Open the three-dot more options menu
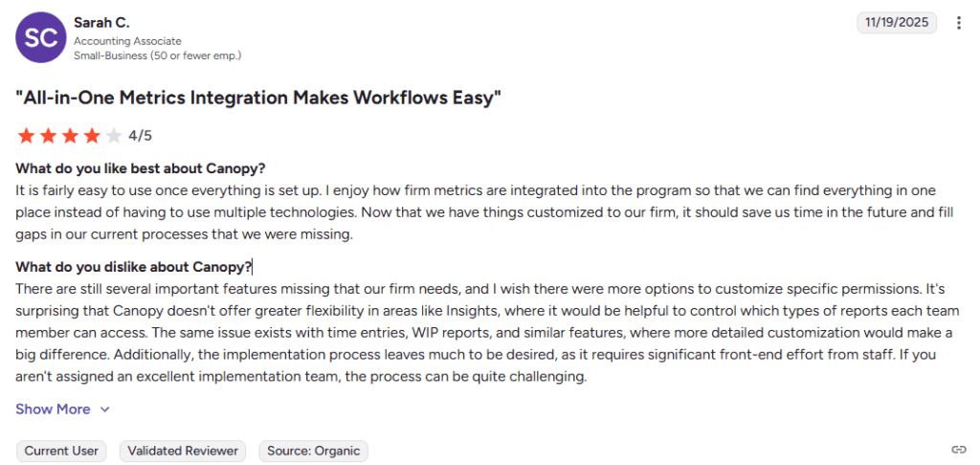This screenshot has height=465, width=980. tap(959, 23)
